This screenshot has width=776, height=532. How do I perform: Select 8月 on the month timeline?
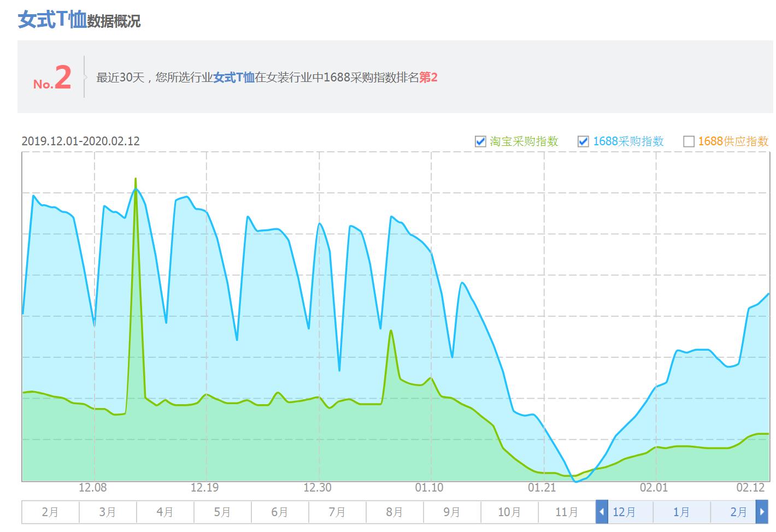(x=395, y=512)
